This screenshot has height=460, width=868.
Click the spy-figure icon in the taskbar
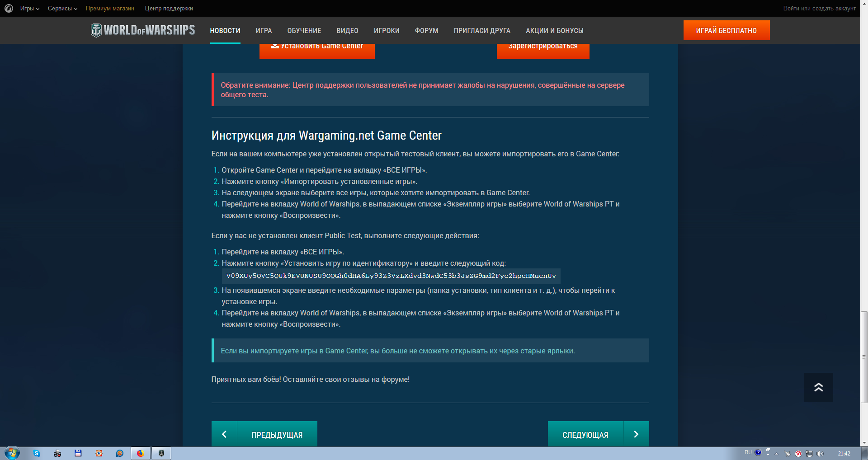[x=57, y=453]
